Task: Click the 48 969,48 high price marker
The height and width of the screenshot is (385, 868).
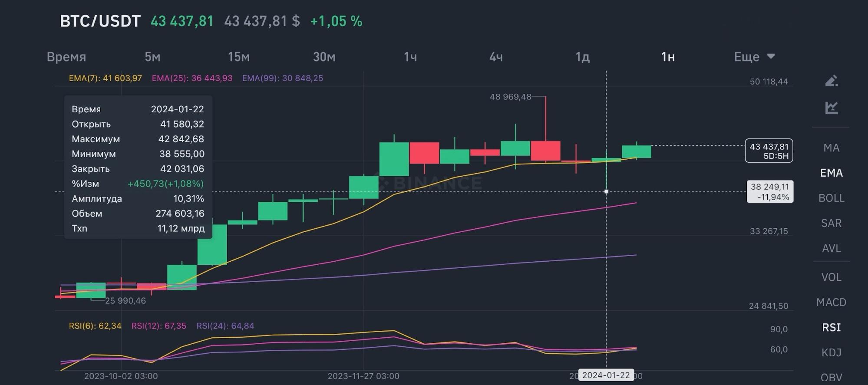Action: (x=511, y=97)
